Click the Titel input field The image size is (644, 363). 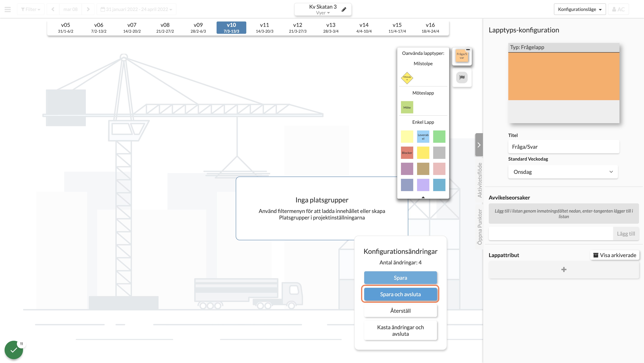click(x=564, y=147)
